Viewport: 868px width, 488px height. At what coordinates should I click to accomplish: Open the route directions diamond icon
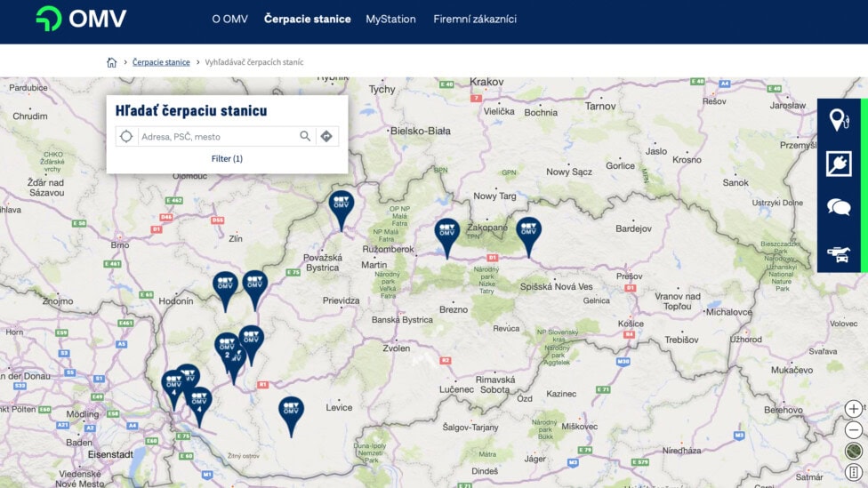tap(326, 136)
